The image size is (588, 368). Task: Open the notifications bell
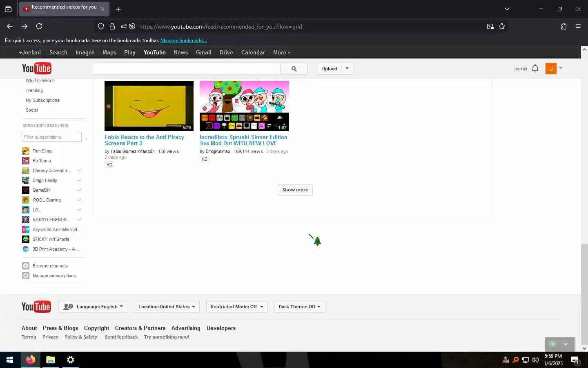click(535, 69)
